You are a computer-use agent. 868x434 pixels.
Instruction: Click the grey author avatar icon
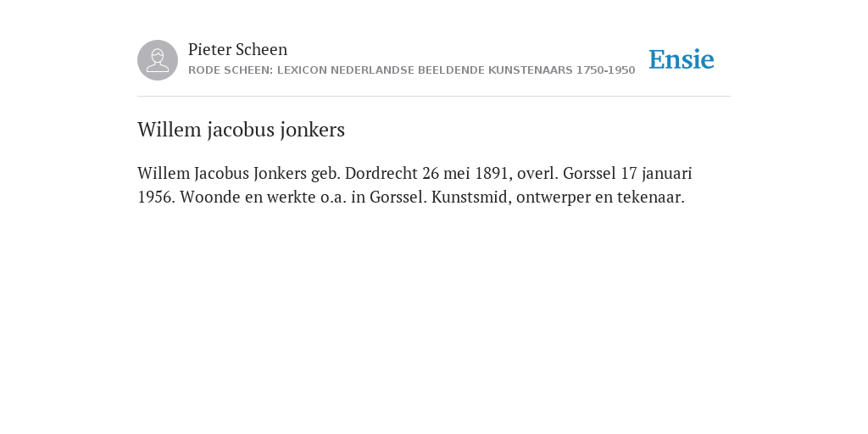point(158,60)
